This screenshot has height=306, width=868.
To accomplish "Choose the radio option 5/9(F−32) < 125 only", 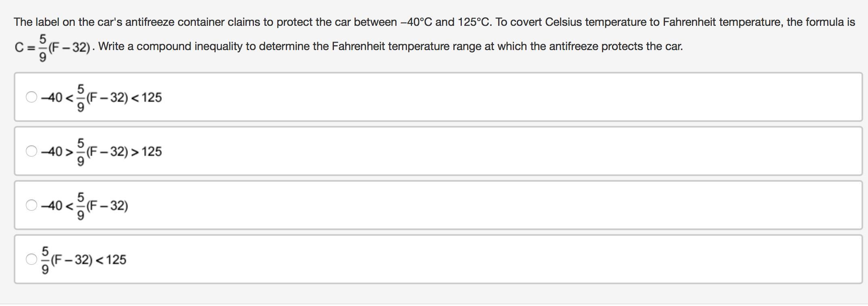I will click(x=31, y=259).
